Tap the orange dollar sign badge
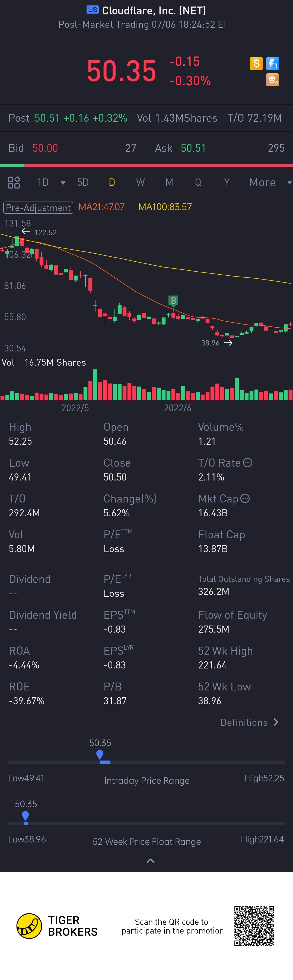Screen dimensions: 293x980 [x=256, y=63]
